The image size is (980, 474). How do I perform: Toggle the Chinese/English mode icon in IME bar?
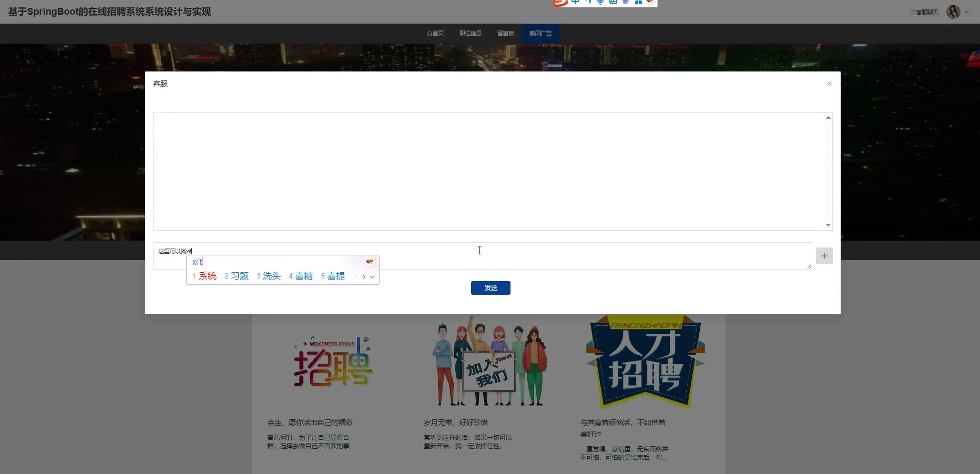[575, 2]
